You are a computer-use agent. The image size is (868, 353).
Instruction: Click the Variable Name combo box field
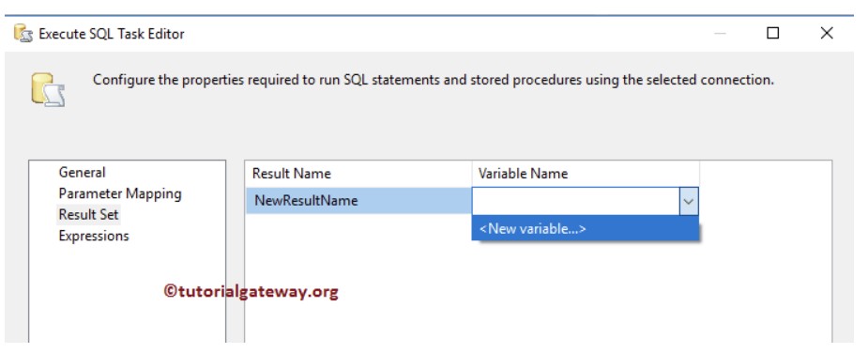pyautogui.click(x=576, y=201)
